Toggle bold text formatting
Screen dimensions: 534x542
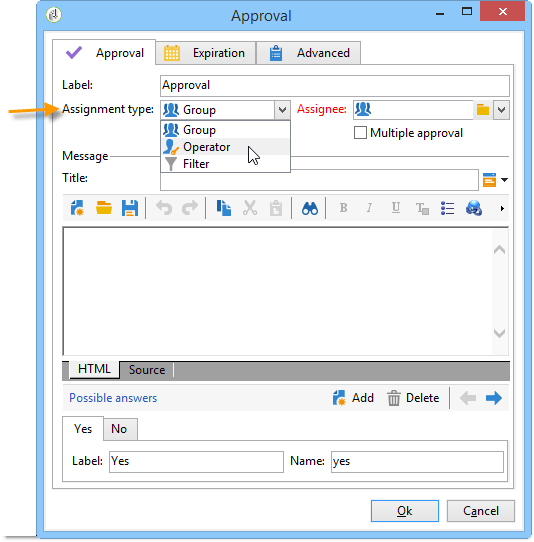343,208
